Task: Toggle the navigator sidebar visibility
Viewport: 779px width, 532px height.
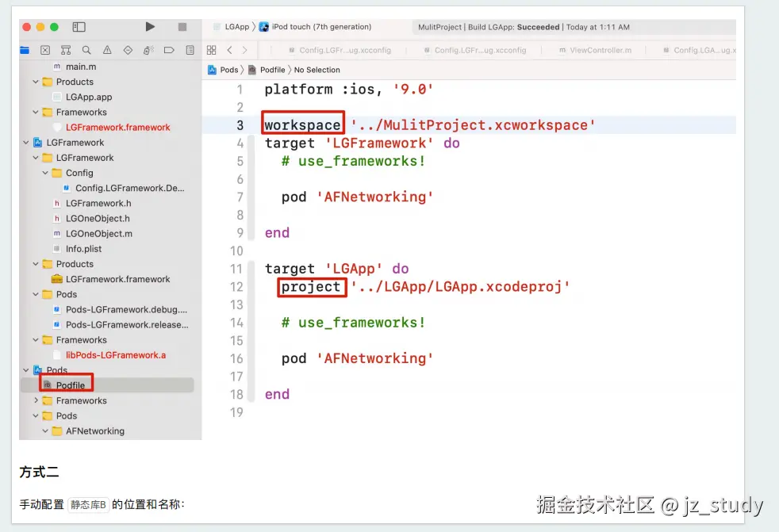Action: coord(79,27)
